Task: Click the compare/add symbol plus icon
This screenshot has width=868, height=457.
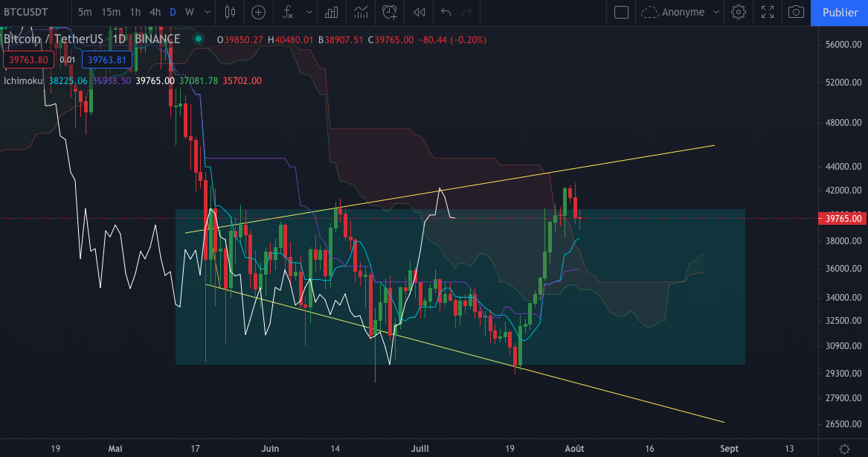Action: [x=257, y=13]
